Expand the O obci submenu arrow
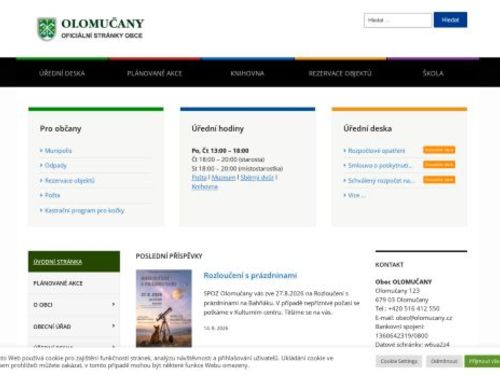500x375 pixels. [113, 304]
